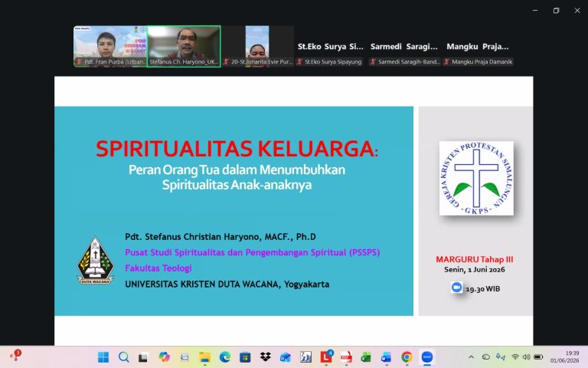The image size is (588, 368).
Task: Show hidden system tray icons
Action: point(472,357)
